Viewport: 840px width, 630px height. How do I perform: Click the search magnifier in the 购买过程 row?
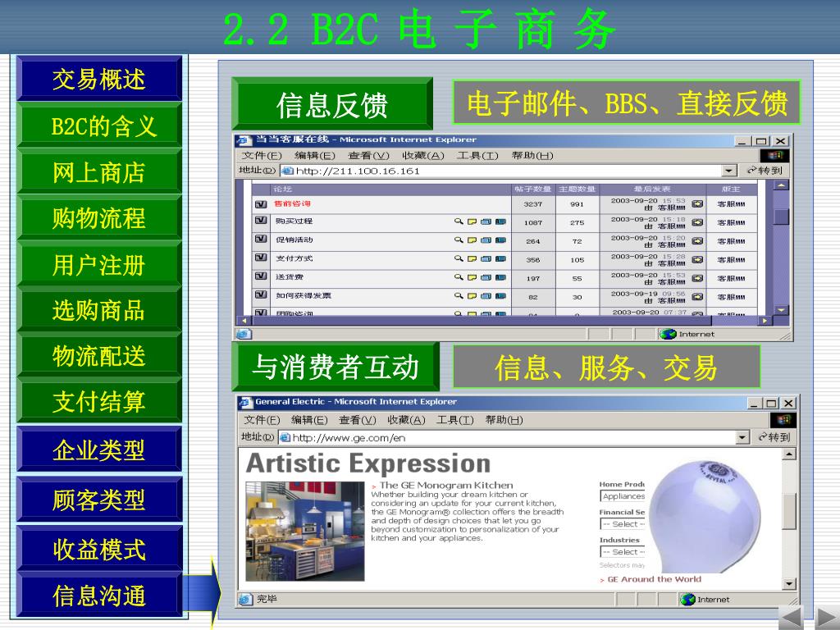pos(459,221)
